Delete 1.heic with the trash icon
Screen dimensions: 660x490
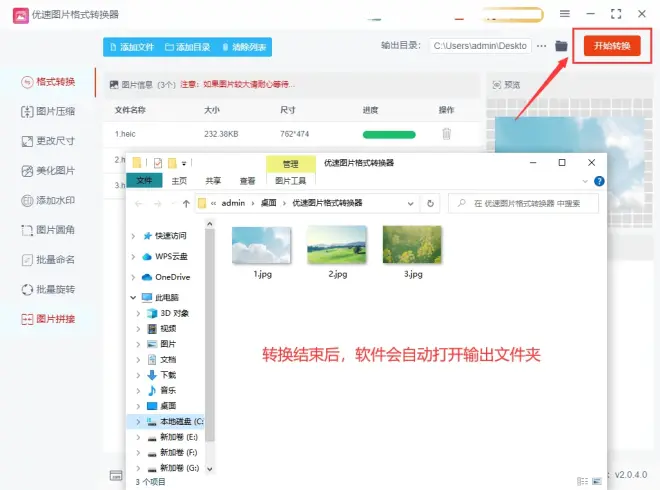click(x=447, y=134)
